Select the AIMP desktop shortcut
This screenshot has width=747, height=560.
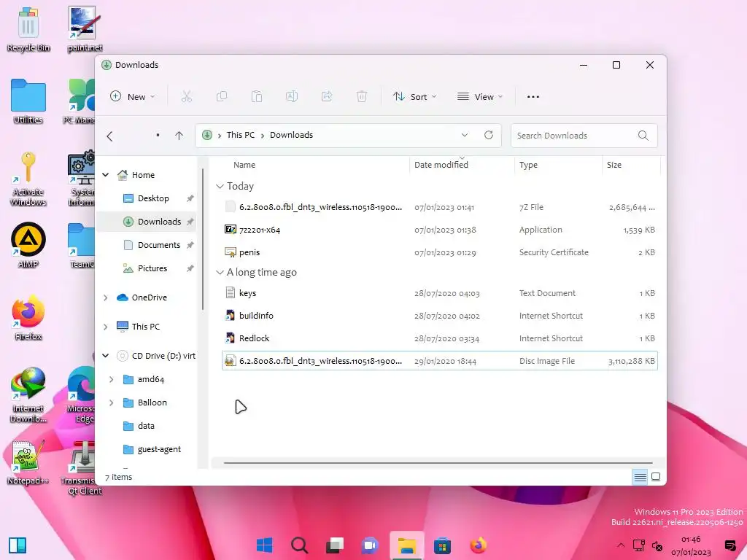point(28,245)
